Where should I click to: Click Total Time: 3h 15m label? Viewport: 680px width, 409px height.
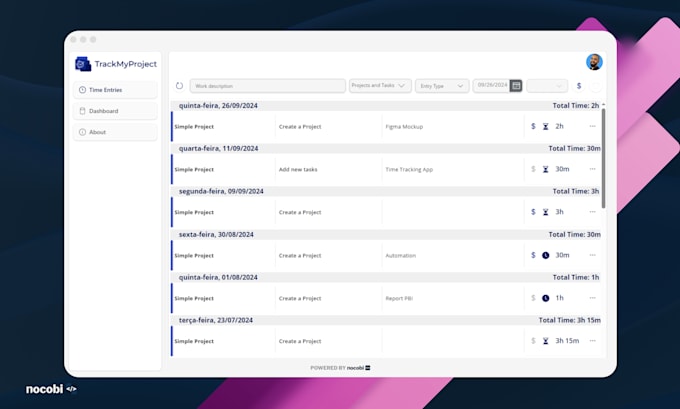[x=569, y=320]
